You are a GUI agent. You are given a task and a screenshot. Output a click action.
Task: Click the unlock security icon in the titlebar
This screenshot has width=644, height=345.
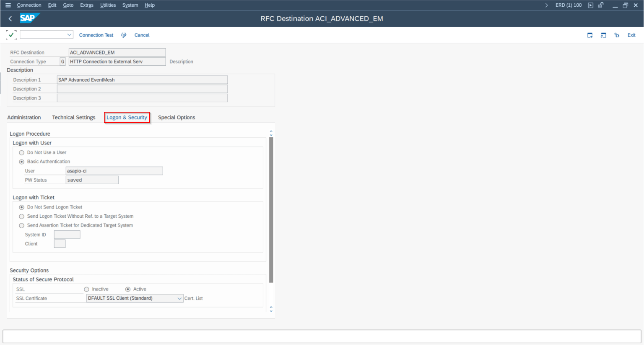[x=601, y=5]
